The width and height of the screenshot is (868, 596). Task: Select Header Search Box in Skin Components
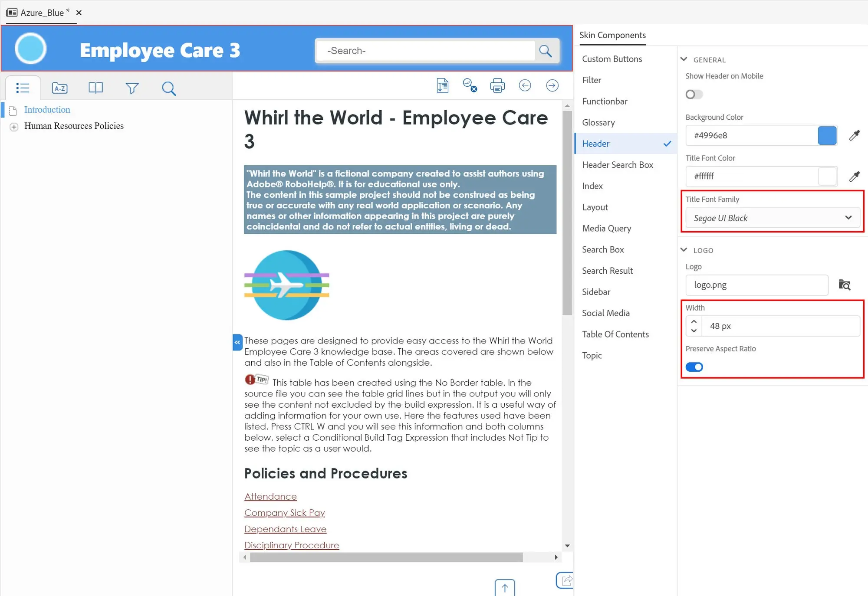click(x=618, y=165)
